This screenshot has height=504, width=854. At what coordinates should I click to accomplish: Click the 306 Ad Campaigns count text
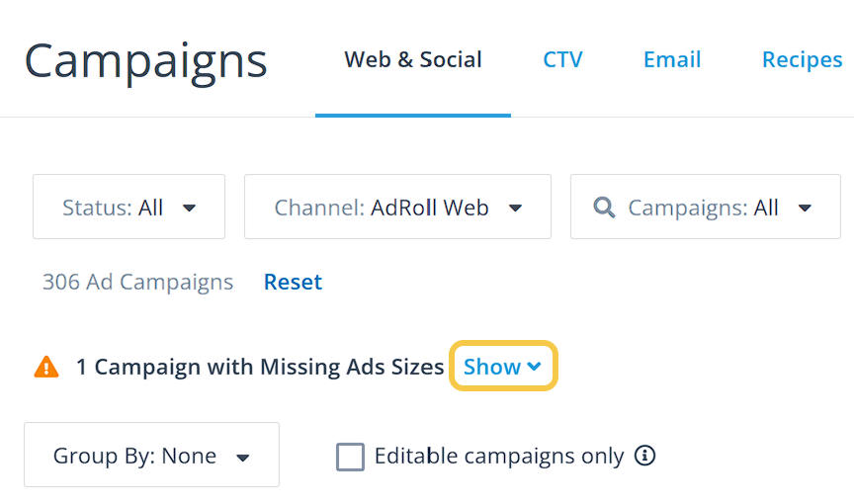tap(137, 282)
